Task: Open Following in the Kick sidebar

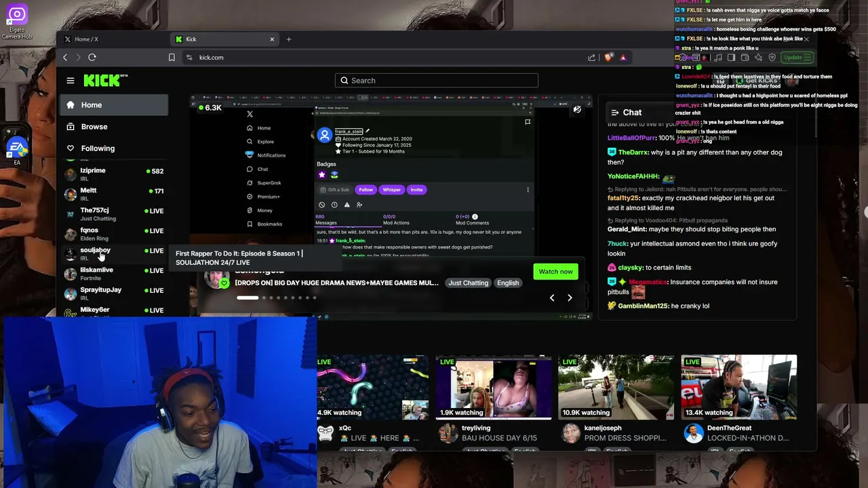Action: click(114, 148)
